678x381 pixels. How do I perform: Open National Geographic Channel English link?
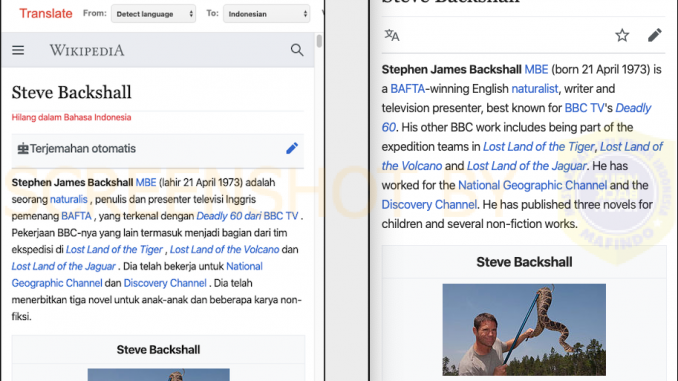tap(533, 186)
